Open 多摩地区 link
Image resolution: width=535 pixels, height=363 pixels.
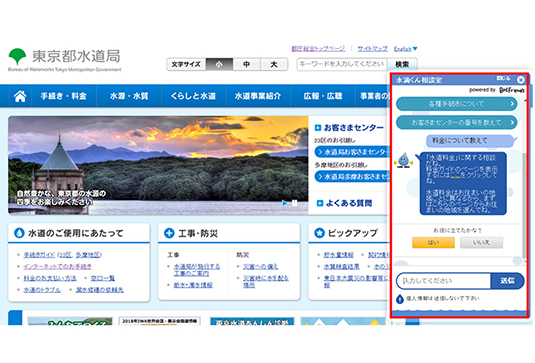[87, 255]
